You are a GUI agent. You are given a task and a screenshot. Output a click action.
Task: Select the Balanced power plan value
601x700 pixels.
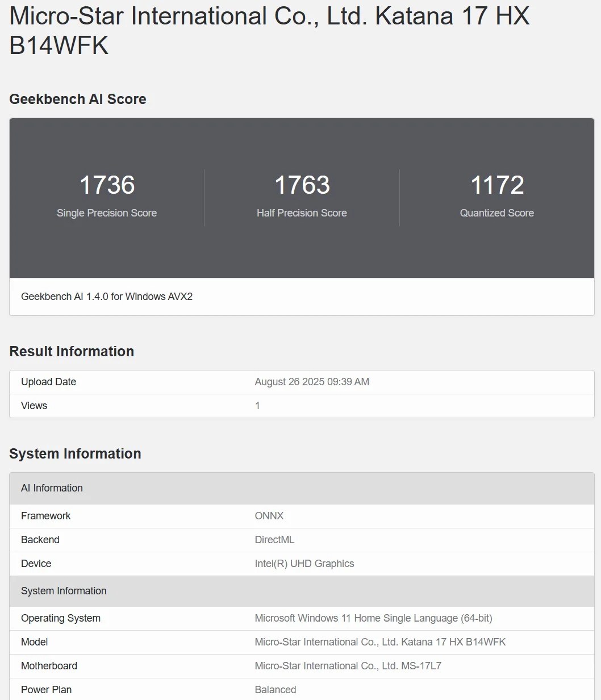276,690
